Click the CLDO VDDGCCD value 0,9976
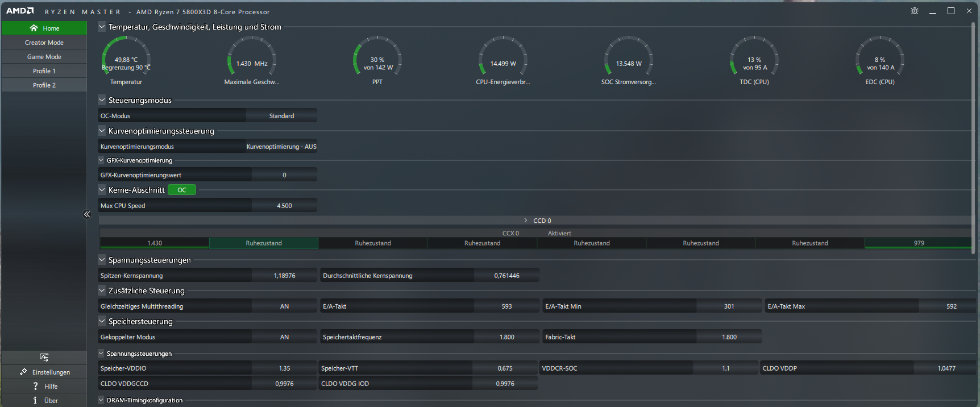This screenshot has width=980, height=407. tap(284, 384)
